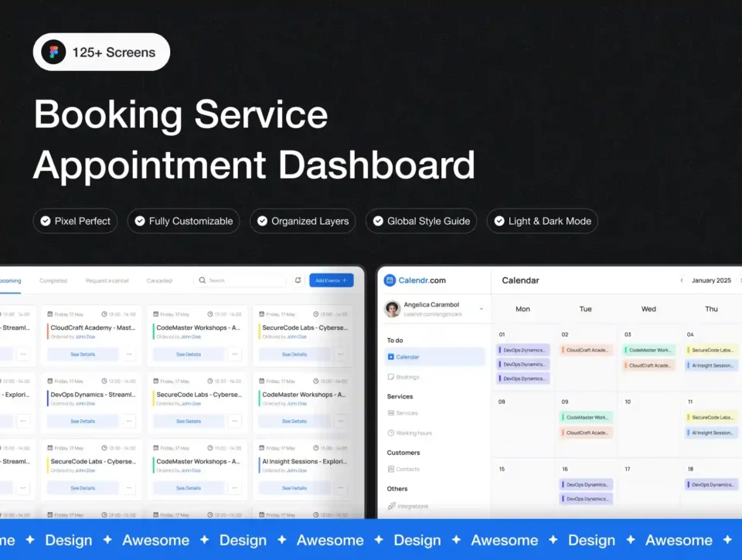This screenshot has height=560, width=742.
Task: Switch to the Cancelled tab
Action: [x=159, y=280]
